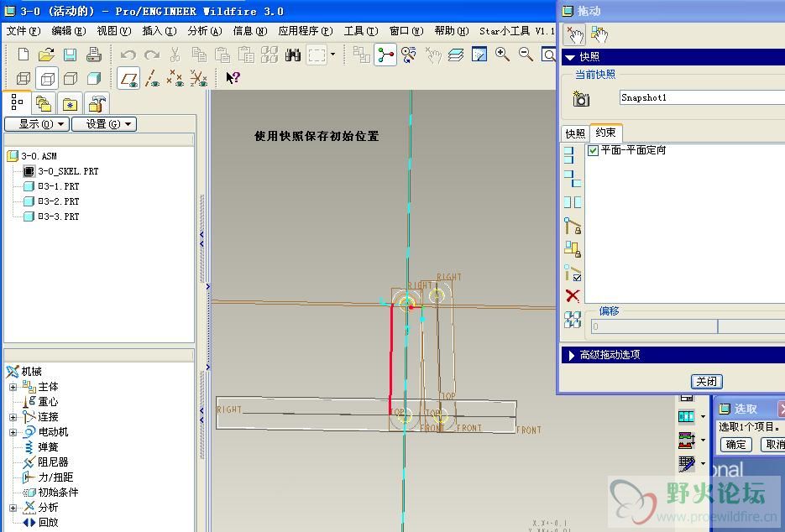The image size is (785, 532).
Task: Click the camera take-snapshot icon
Action: (x=581, y=98)
